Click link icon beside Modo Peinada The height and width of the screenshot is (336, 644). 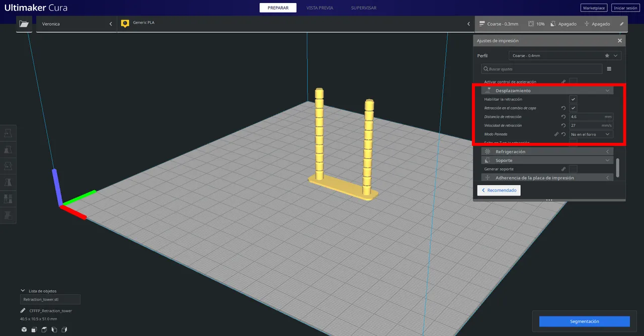pyautogui.click(x=556, y=134)
